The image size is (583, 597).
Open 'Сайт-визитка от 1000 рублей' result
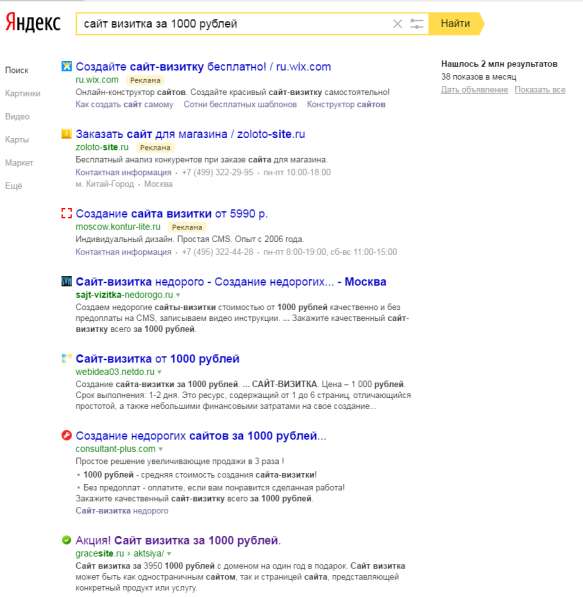157,359
